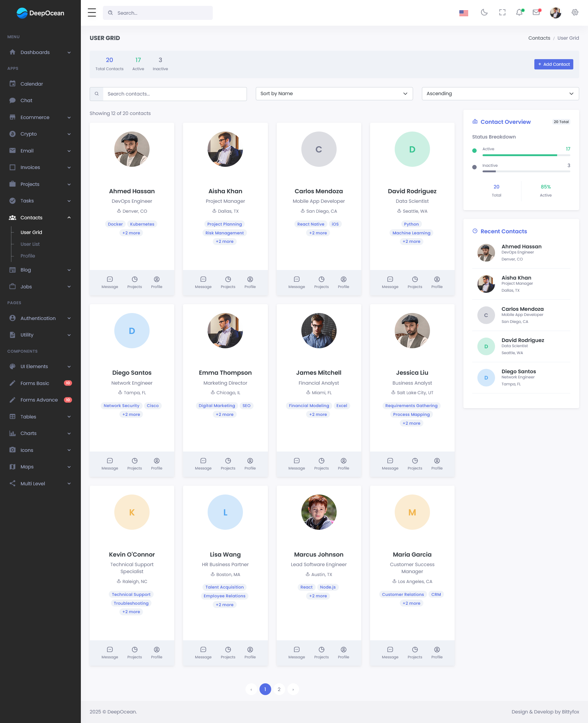Enter fullscreen mode using the expand icon
Image resolution: width=588 pixels, height=723 pixels.
(x=502, y=12)
